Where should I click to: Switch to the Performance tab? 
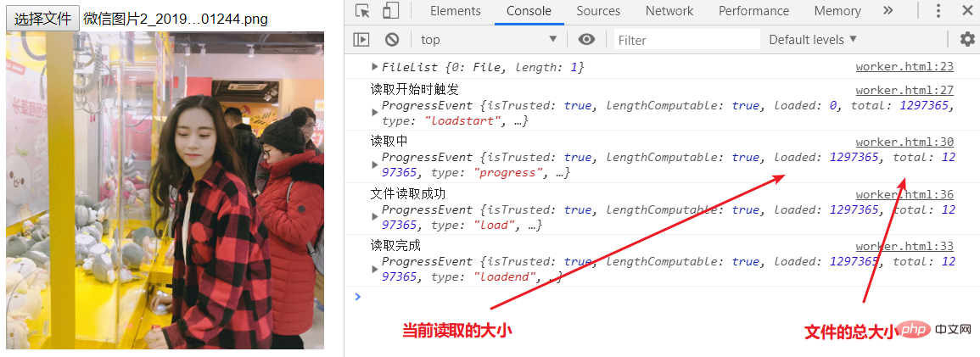[753, 11]
